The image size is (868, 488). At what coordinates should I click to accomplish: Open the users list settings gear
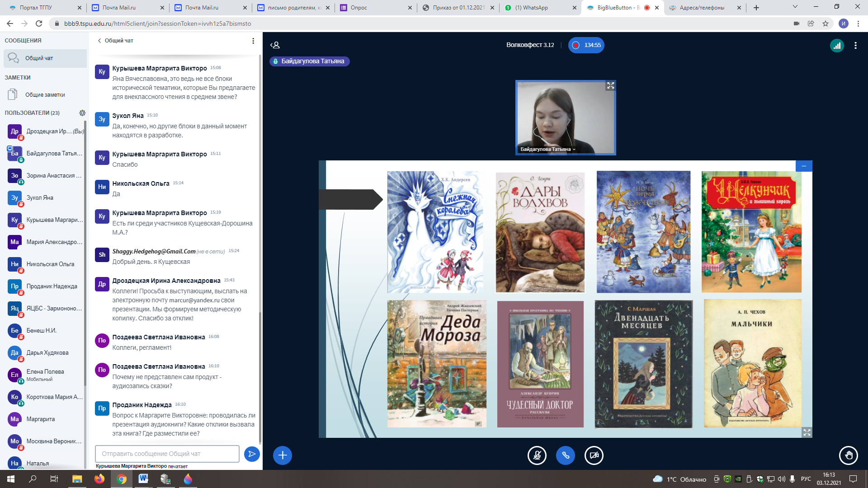click(x=82, y=113)
